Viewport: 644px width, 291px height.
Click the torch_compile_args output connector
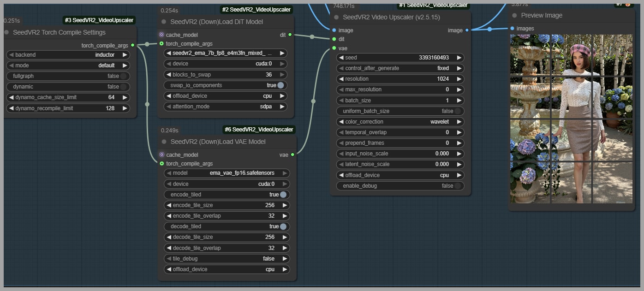[133, 45]
